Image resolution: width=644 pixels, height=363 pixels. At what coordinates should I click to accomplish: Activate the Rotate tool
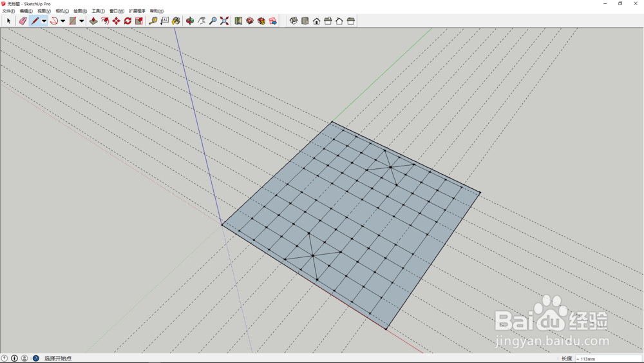point(128,21)
